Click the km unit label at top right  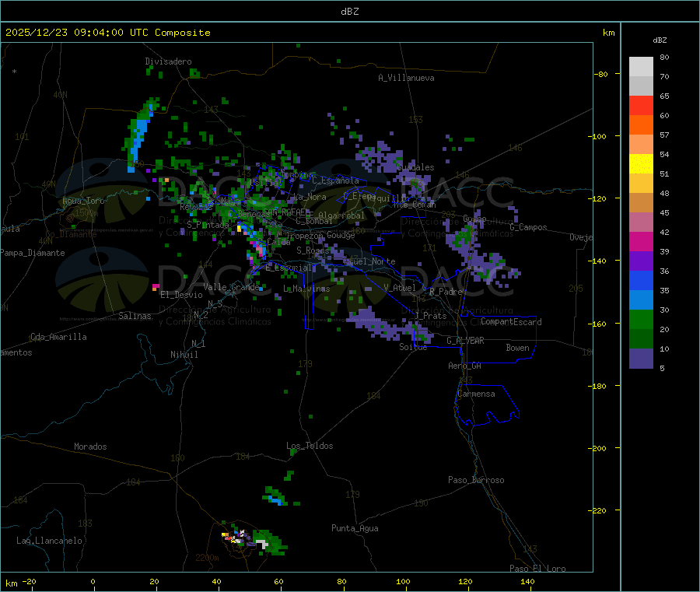click(608, 33)
